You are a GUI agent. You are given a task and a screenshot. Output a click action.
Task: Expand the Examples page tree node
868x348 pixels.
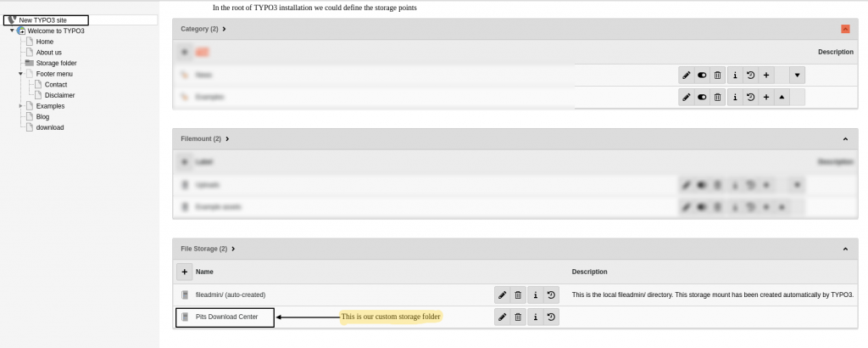click(20, 106)
